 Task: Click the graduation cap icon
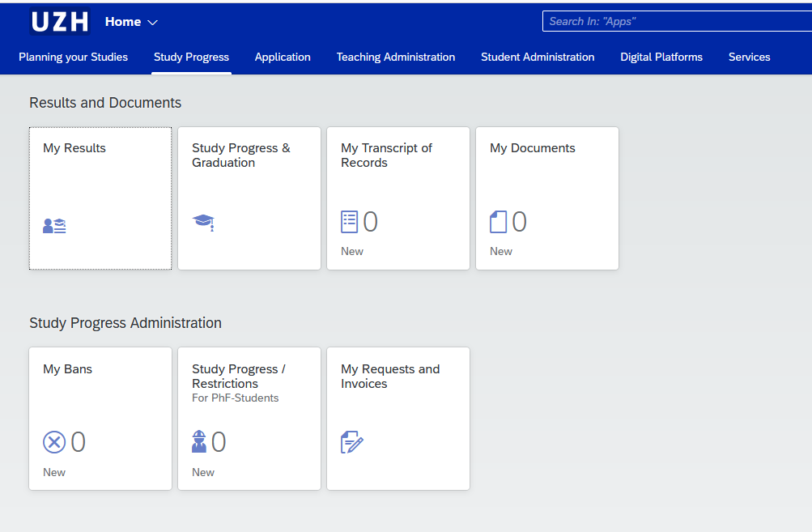203,222
